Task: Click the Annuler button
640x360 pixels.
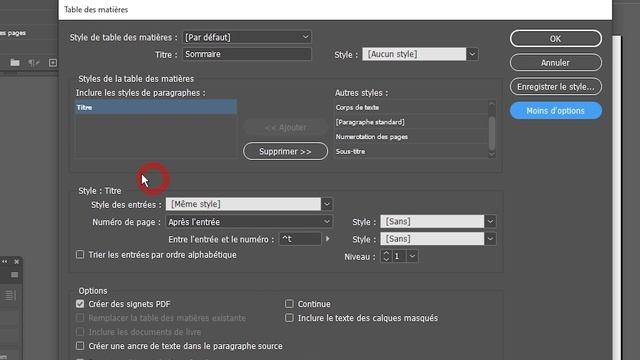Action: click(556, 62)
